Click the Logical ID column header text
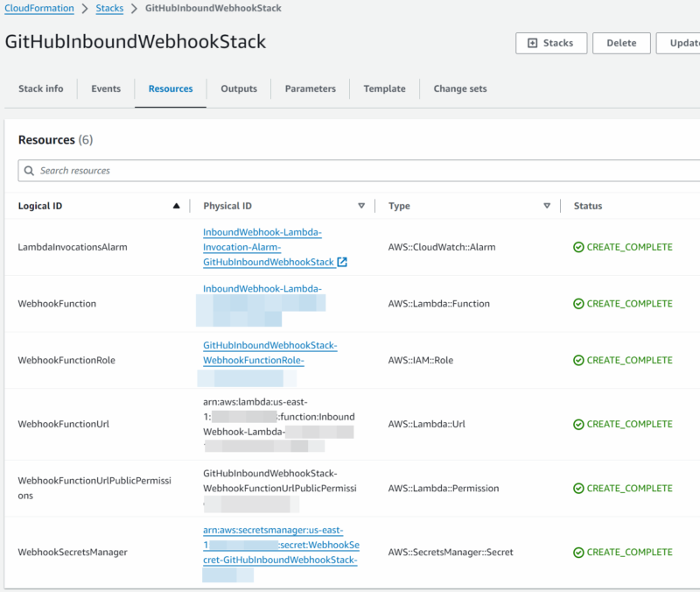The image size is (700, 592). point(40,206)
